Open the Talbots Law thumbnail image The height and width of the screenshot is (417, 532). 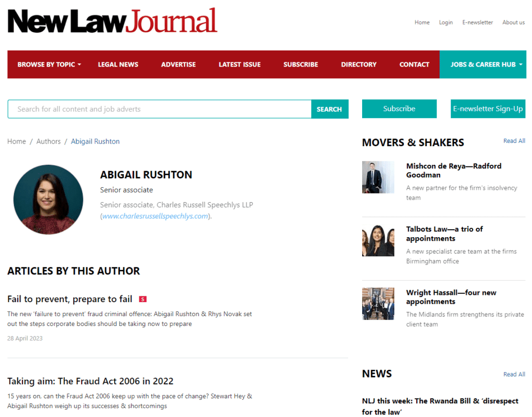pyautogui.click(x=378, y=240)
